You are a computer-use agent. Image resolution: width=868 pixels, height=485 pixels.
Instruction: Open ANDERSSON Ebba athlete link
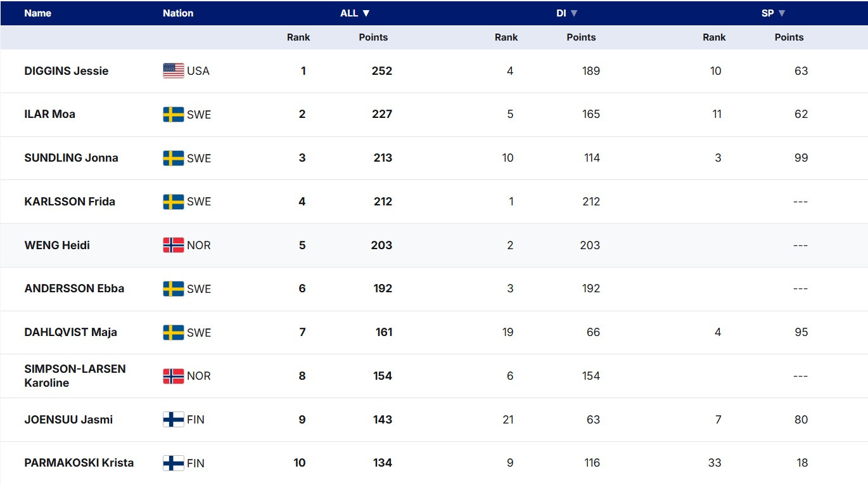click(74, 288)
